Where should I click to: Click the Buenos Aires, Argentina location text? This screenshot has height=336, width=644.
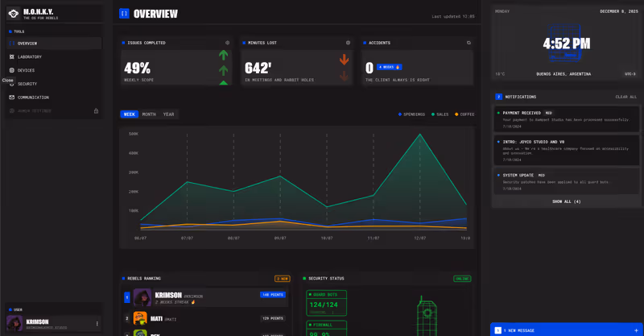tap(563, 74)
